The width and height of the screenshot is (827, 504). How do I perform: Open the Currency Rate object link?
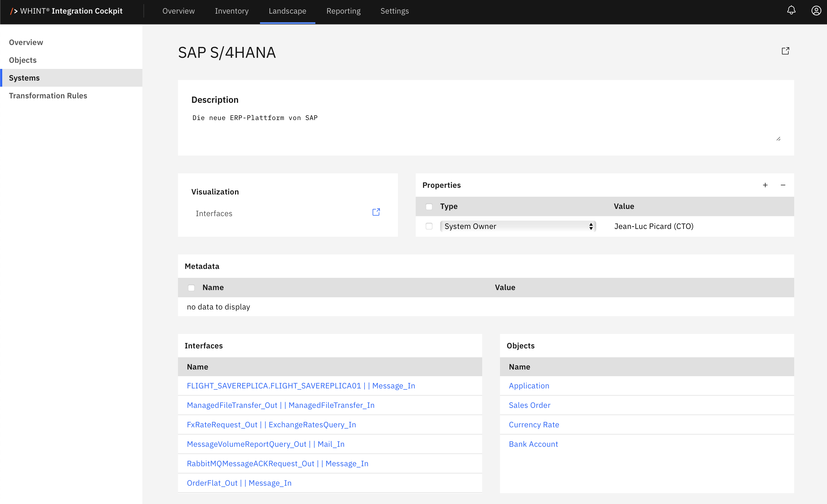534,425
